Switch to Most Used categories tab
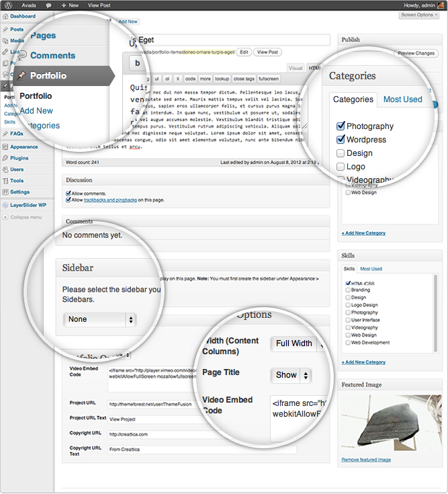This screenshot has height=494, width=448. (x=402, y=99)
